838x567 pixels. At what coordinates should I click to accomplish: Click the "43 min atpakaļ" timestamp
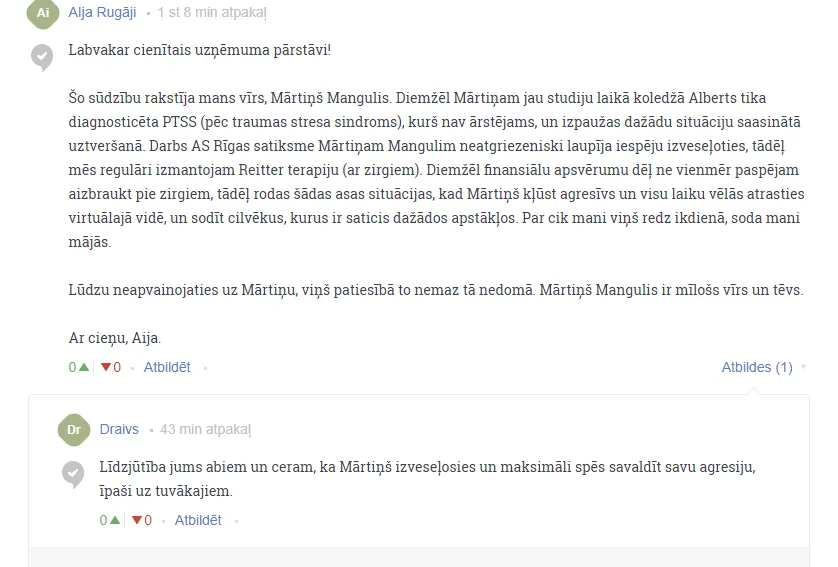[206, 429]
